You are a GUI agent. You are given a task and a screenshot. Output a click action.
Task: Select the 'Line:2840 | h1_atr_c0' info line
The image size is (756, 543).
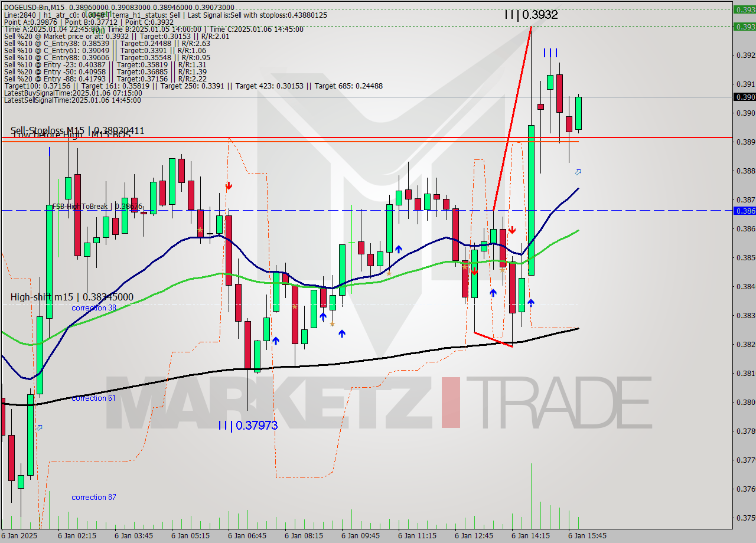pyautogui.click(x=165, y=14)
